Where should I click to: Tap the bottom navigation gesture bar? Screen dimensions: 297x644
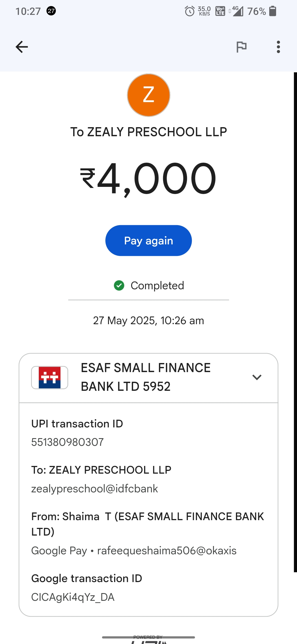click(148, 637)
